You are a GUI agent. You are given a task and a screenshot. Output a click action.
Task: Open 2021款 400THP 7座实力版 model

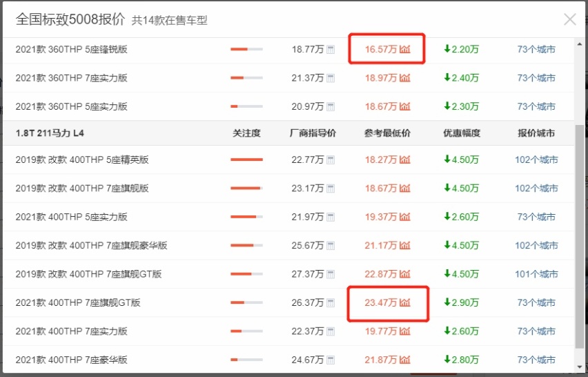tap(72, 331)
